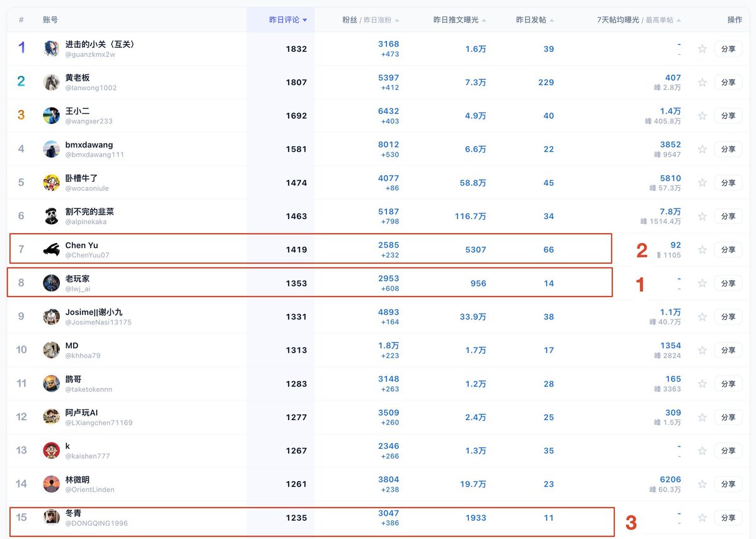
Task: Sort by 昨日推文曝光 column
Action: (460, 20)
